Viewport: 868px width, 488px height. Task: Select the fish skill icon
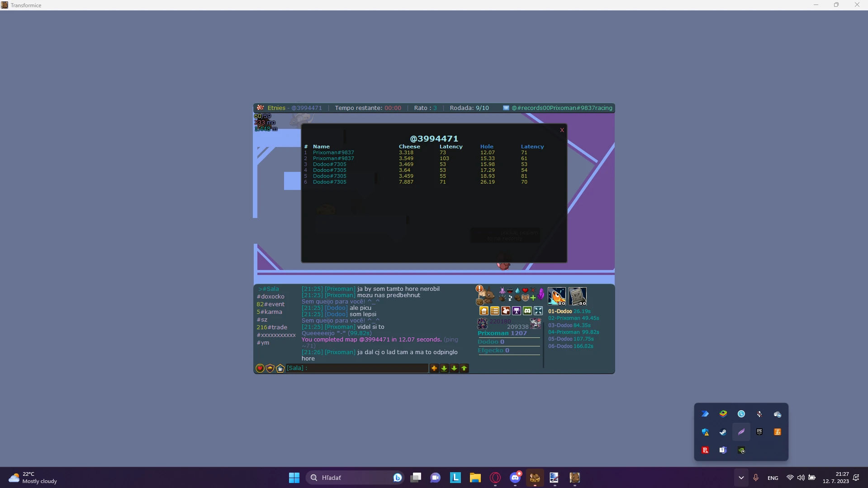point(557,296)
